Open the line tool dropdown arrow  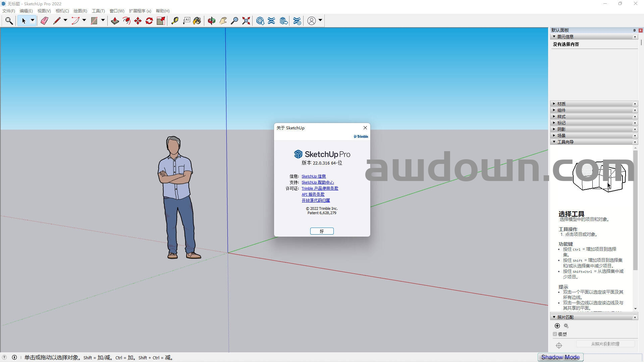(65, 20)
